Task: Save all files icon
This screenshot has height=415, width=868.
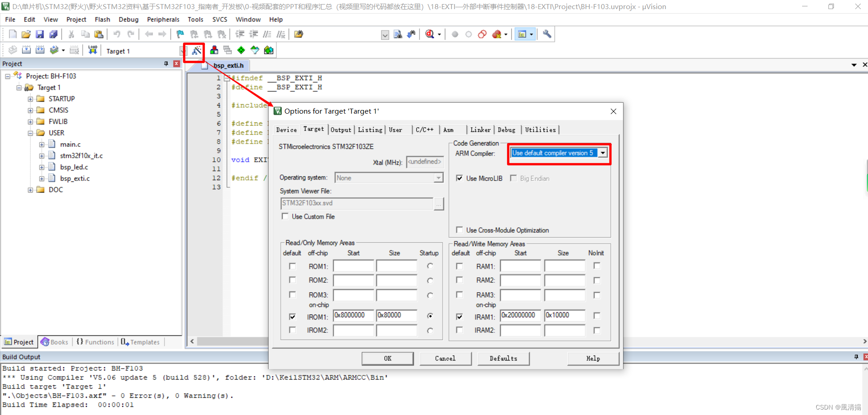Action: tap(54, 34)
